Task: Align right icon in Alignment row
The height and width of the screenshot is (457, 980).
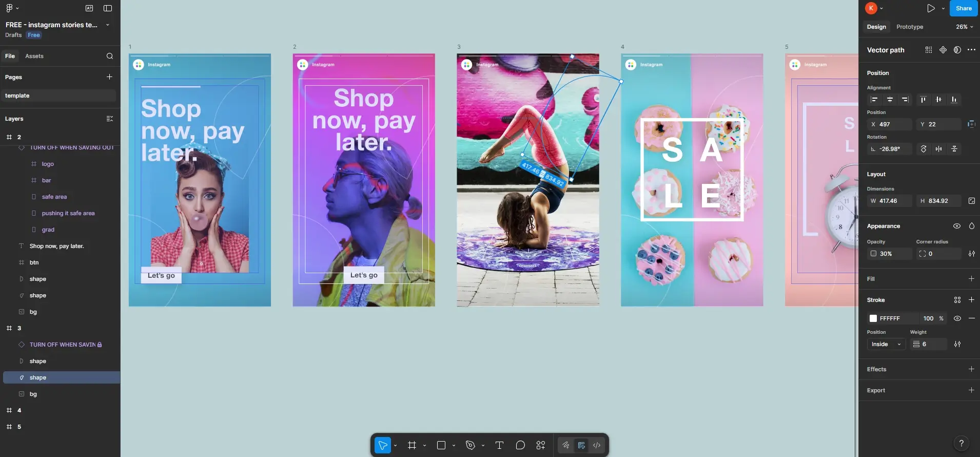Action: [x=905, y=100]
